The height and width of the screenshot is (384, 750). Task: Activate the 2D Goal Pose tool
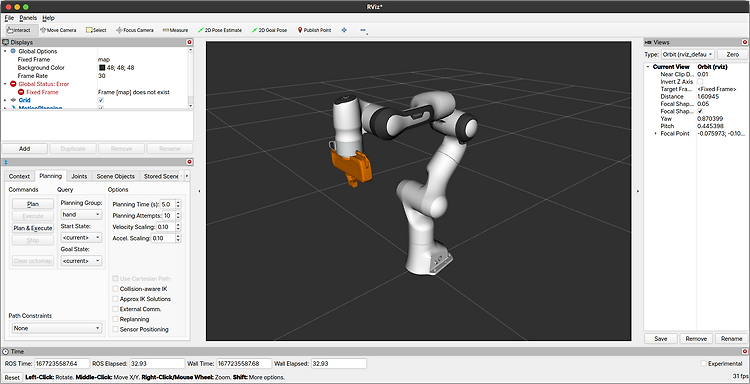269,30
